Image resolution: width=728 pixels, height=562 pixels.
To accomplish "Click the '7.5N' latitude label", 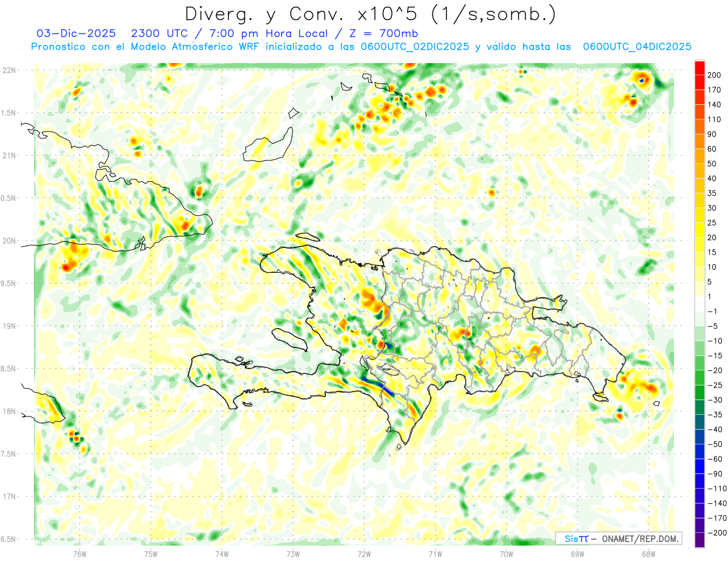I will pyautogui.click(x=9, y=454).
